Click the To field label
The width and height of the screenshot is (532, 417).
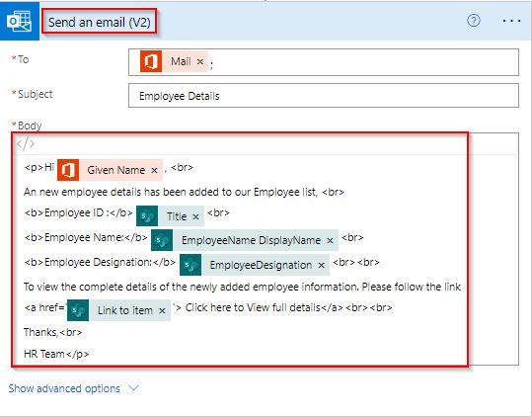pos(23,59)
